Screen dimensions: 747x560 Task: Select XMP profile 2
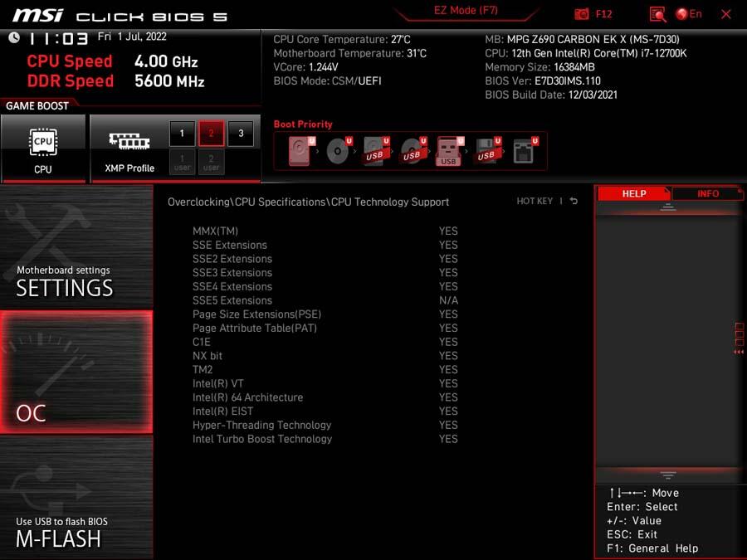point(211,134)
